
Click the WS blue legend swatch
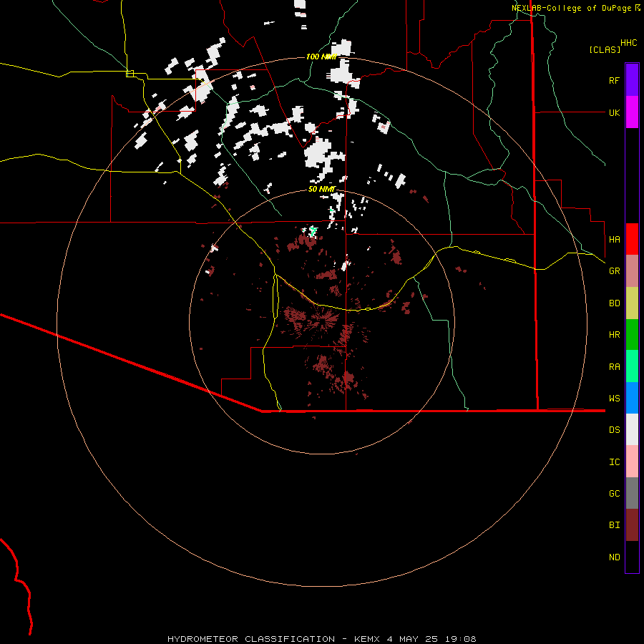point(632,398)
